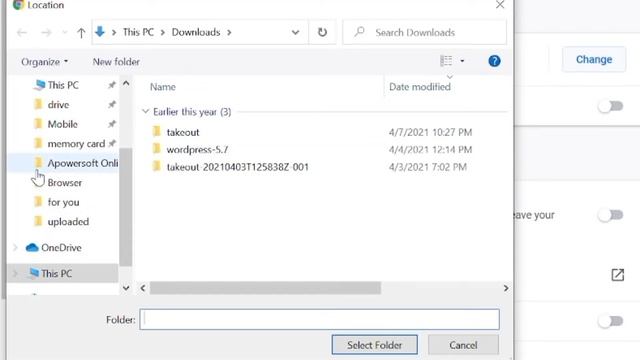This screenshot has width=640, height=360.
Task: Select the wordpress-5.7 folder
Action: [197, 149]
